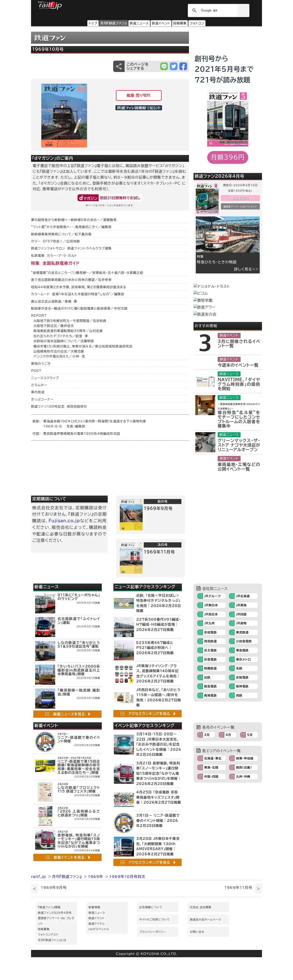The height and width of the screenshot is (980, 293).
Task: Click the 詳しく見る>> link on the feature photo
Action: pos(246,269)
